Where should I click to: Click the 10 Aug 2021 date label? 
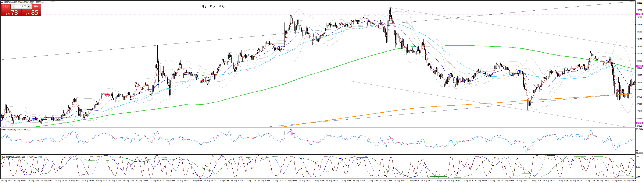(6, 180)
